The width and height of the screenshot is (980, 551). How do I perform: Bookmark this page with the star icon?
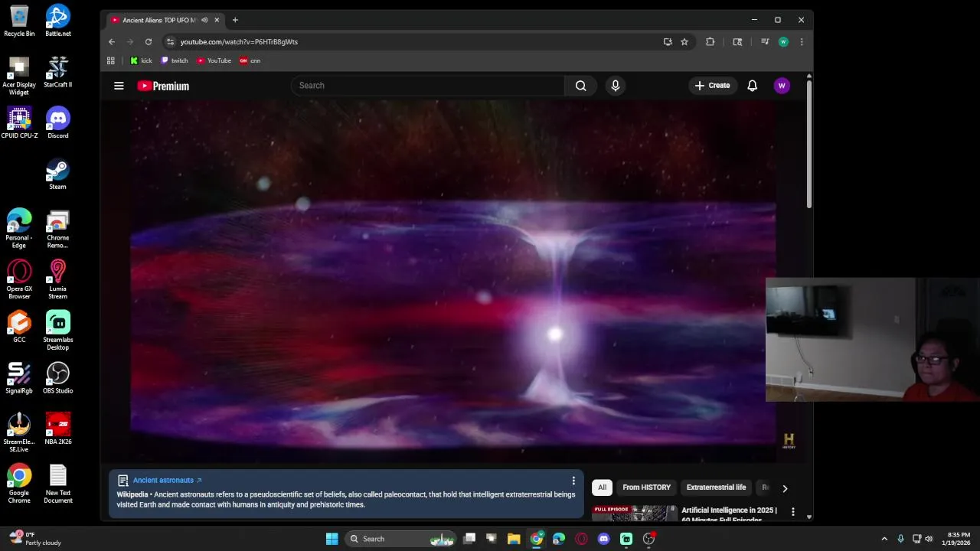click(684, 42)
